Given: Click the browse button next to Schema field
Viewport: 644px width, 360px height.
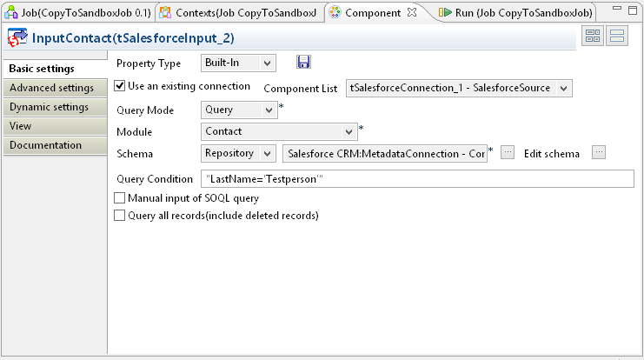Looking at the screenshot, I should point(508,153).
